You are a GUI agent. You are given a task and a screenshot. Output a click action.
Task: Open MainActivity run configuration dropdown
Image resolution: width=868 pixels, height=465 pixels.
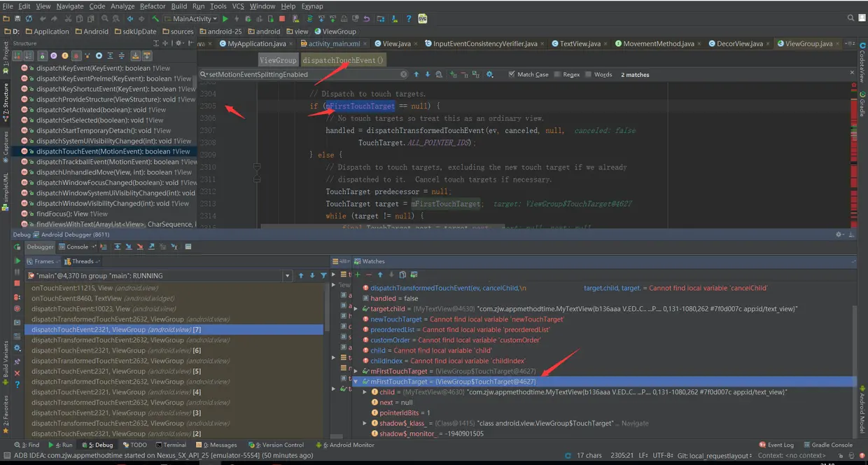[x=192, y=18]
